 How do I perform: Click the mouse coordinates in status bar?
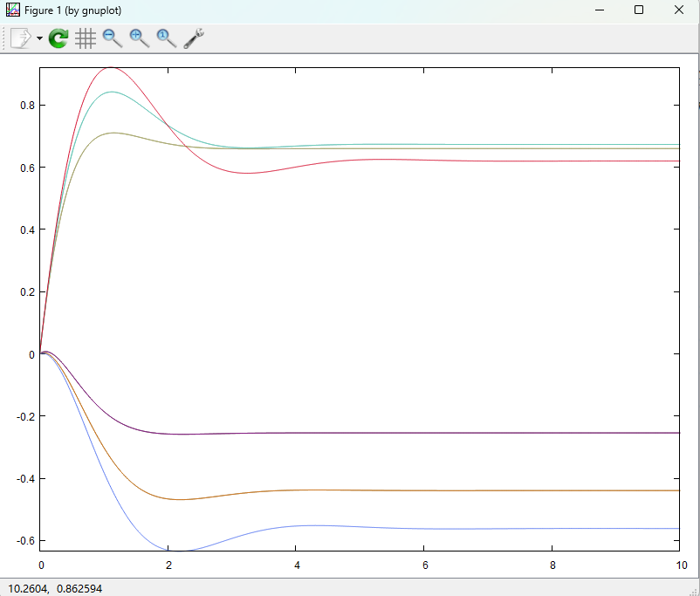pos(54,589)
